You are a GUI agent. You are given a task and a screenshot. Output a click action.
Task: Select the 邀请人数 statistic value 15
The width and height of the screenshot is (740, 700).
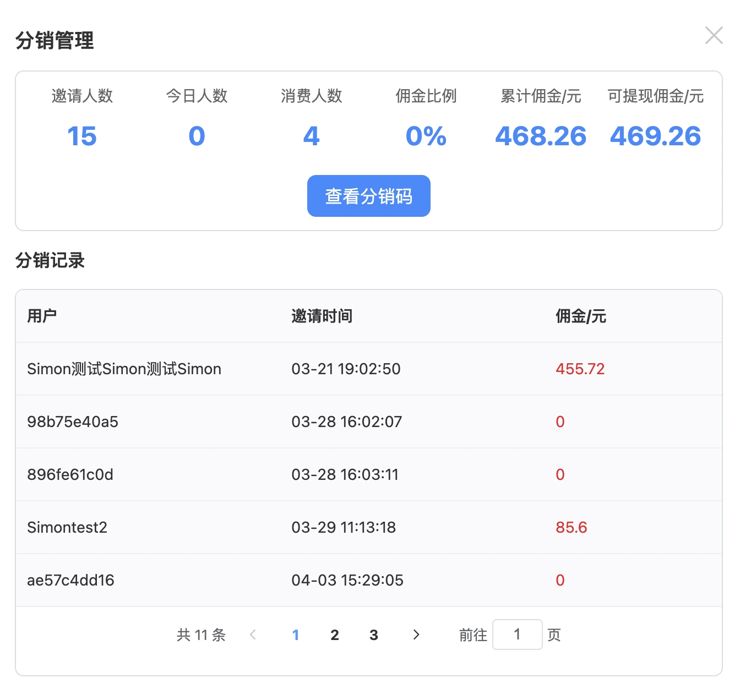tap(81, 136)
